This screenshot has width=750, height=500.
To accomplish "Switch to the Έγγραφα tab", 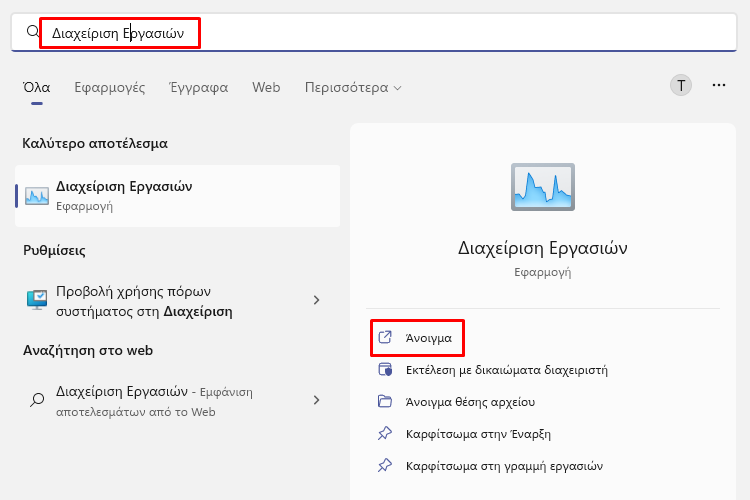I will coord(199,88).
